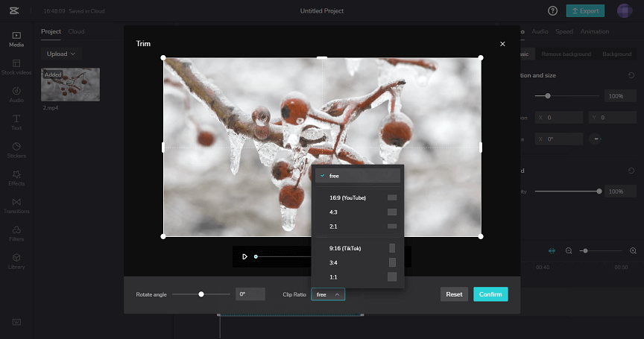The image size is (644, 339).
Task: Open the Transitions sidebar panel
Action: pyautogui.click(x=16, y=206)
